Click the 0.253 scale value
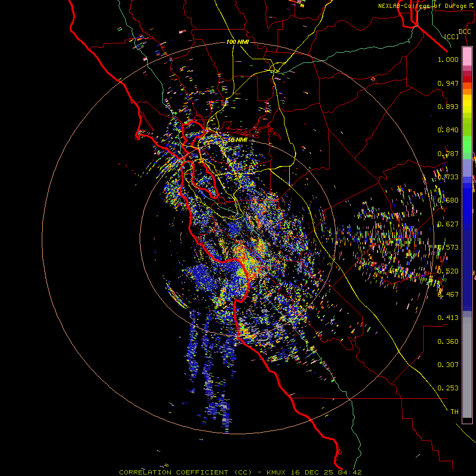Image resolution: width=476 pixels, height=476 pixels. (x=448, y=388)
